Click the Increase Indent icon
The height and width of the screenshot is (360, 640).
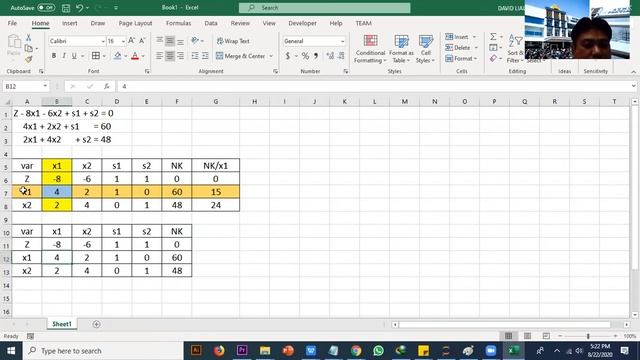[205, 56]
